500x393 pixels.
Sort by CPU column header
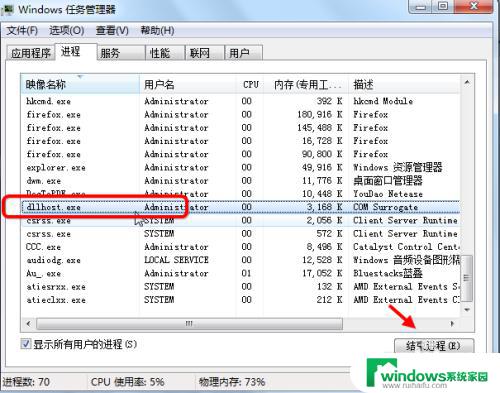pos(251,84)
